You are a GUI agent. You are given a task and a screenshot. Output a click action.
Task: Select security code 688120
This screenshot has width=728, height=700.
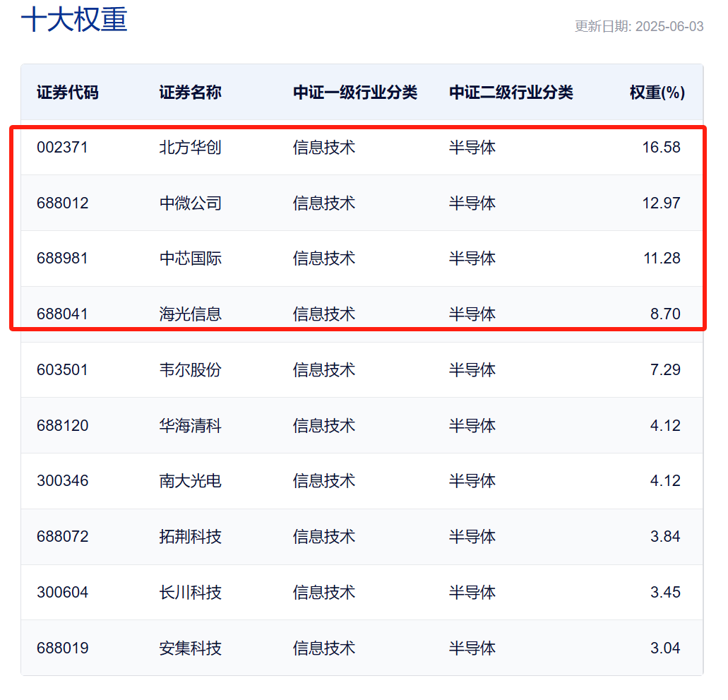[62, 425]
